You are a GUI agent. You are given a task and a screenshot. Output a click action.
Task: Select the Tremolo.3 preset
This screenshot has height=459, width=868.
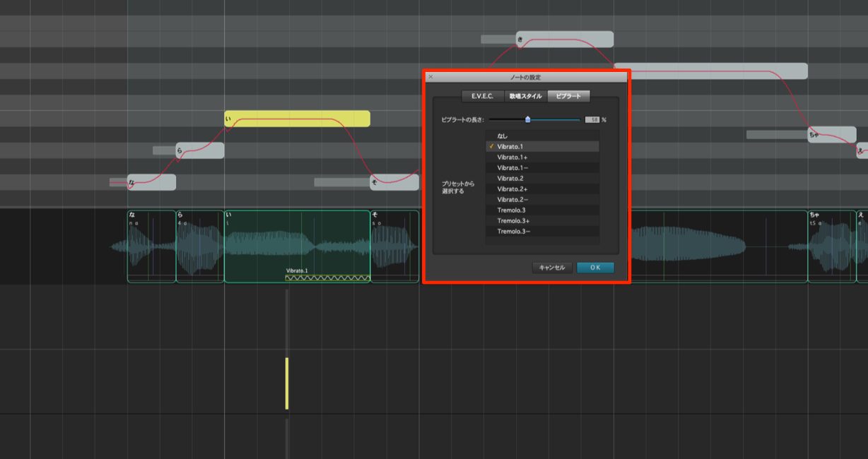tap(543, 210)
